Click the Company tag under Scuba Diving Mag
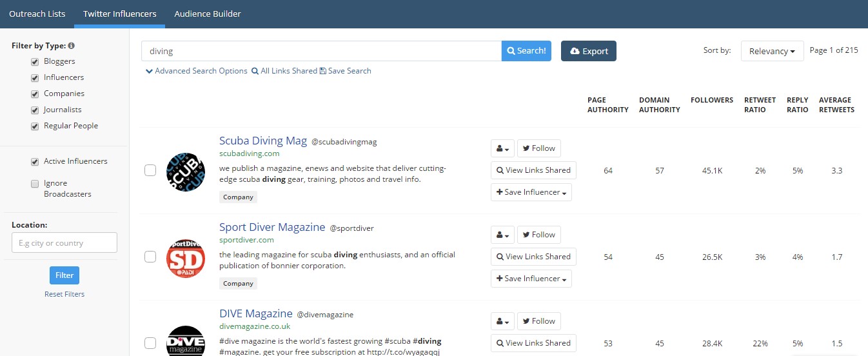 point(238,197)
